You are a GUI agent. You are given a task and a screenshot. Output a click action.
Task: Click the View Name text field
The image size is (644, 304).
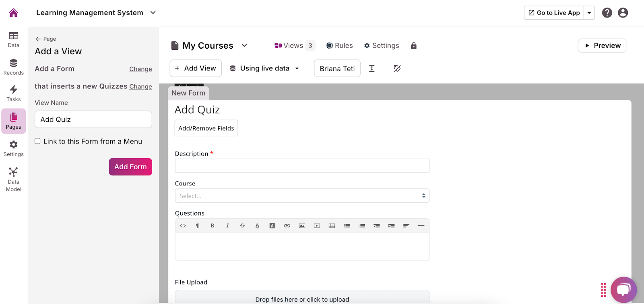pos(93,119)
